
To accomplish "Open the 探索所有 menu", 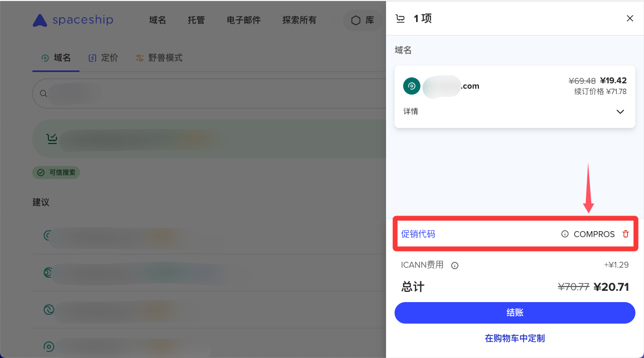I will point(299,20).
